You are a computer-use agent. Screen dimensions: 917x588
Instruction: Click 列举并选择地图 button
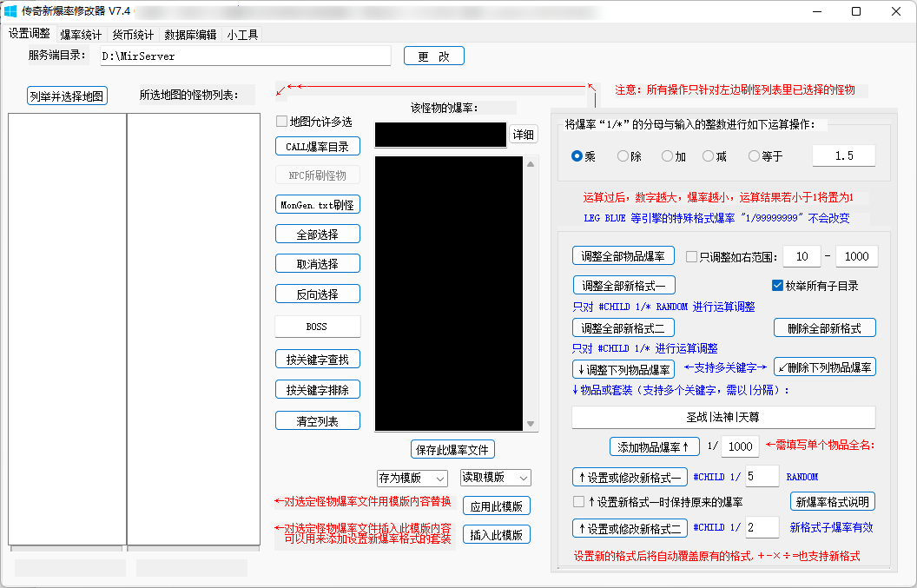(x=67, y=96)
